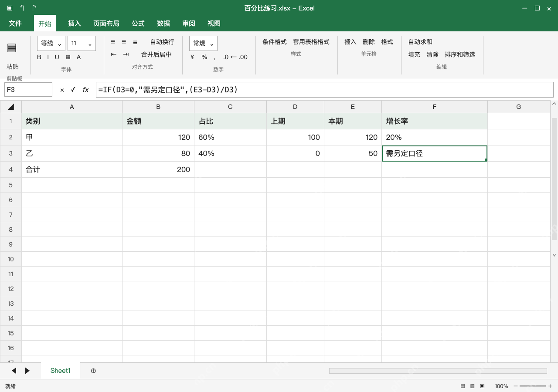Confirm the formula with the checkmark
Image resolution: width=558 pixels, height=392 pixels.
pyautogui.click(x=73, y=90)
